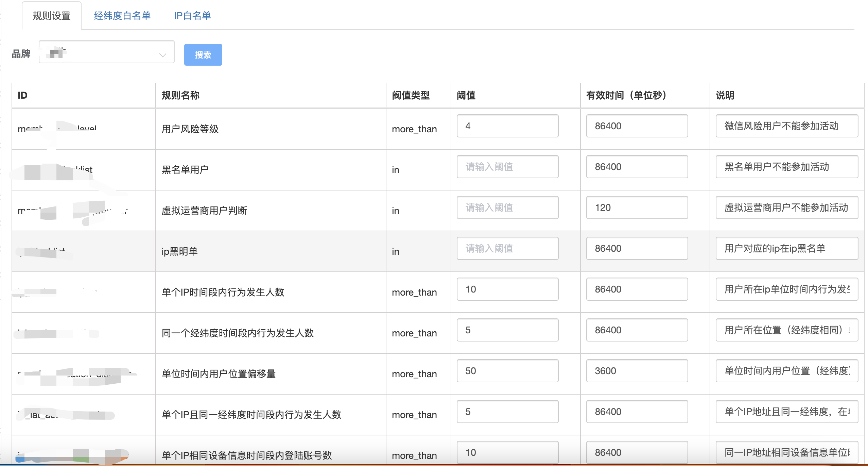868x466 pixels.
Task: Focus threshold input for 黑名单用户
Action: click(507, 167)
